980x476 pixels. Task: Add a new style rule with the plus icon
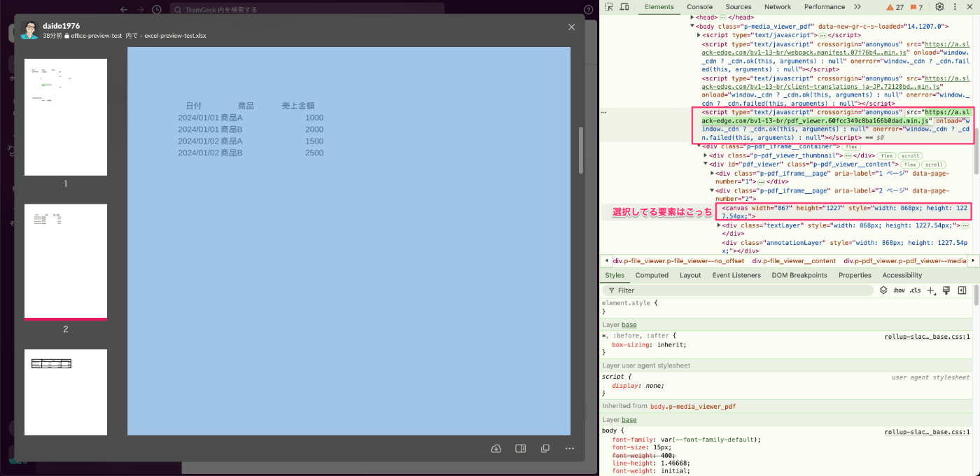(931, 290)
